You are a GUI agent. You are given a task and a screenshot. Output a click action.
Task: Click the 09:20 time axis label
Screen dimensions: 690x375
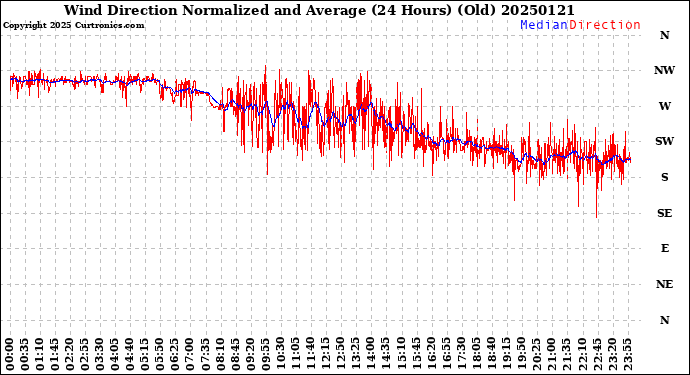pyautogui.click(x=250, y=354)
